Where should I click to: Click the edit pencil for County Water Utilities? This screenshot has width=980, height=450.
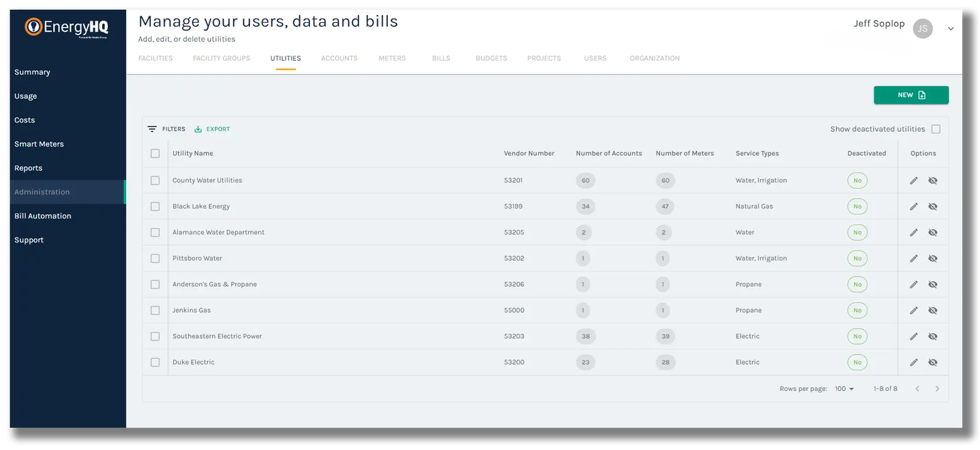914,180
